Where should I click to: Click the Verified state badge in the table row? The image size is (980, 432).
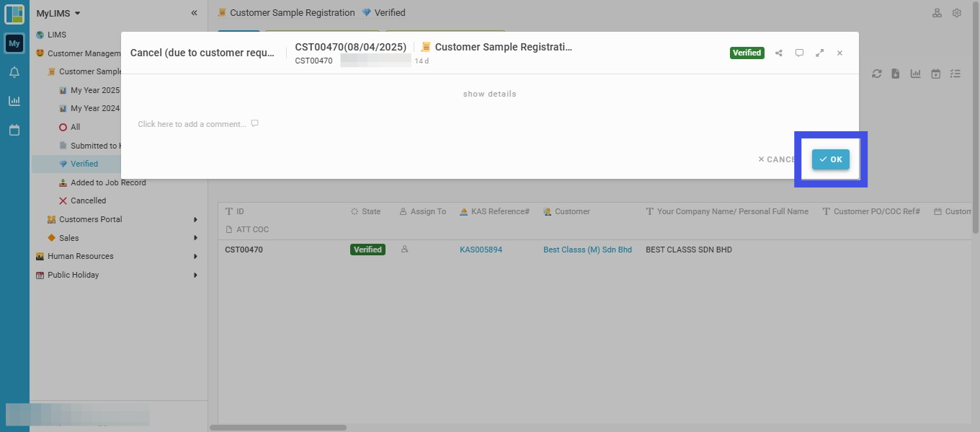tap(367, 250)
